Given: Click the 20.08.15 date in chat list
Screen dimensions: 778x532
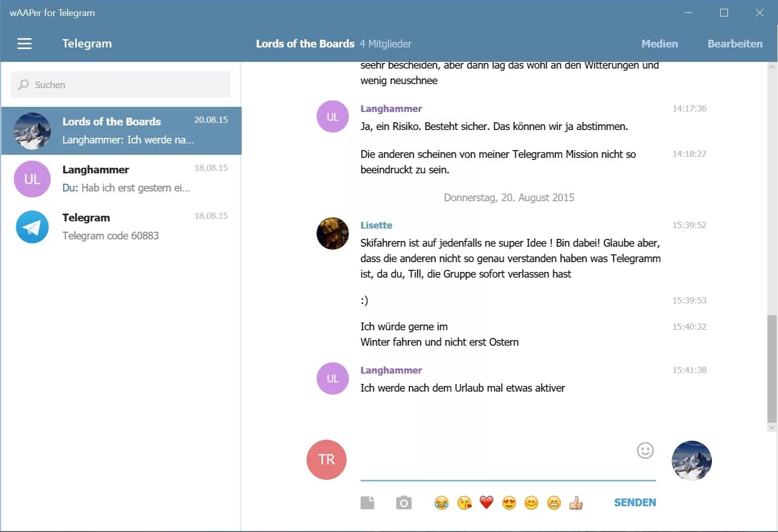Looking at the screenshot, I should [x=211, y=120].
